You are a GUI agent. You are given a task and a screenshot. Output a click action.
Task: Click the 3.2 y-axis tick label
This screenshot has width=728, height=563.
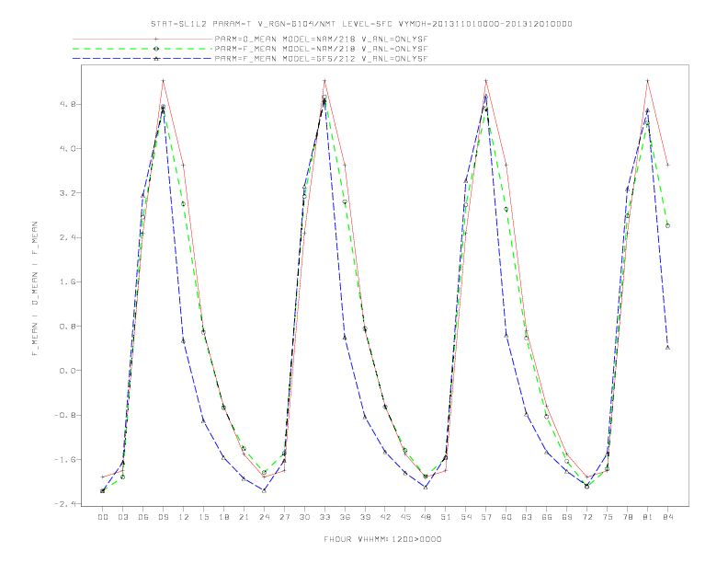(67, 193)
